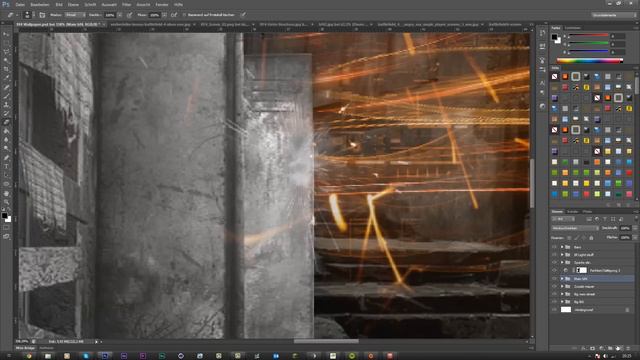640x360 pixels.
Task: Check 'Basierend auf Protokoll löschen' checkbox
Action: (x=184, y=15)
